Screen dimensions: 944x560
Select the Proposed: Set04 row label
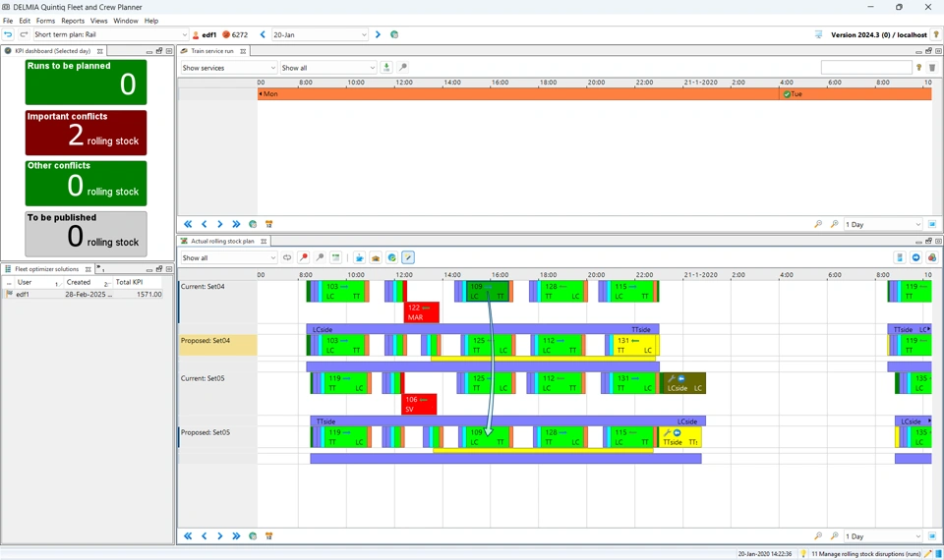tap(217, 345)
